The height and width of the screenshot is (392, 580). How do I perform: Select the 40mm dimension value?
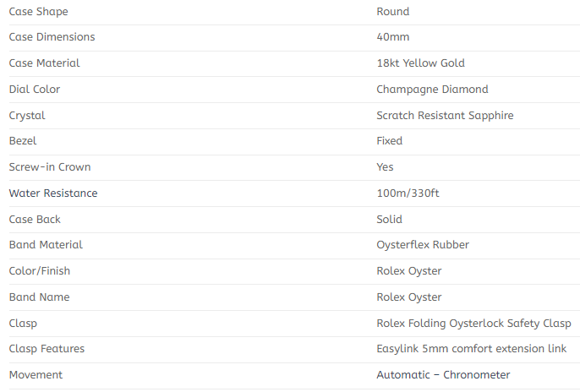pos(392,37)
